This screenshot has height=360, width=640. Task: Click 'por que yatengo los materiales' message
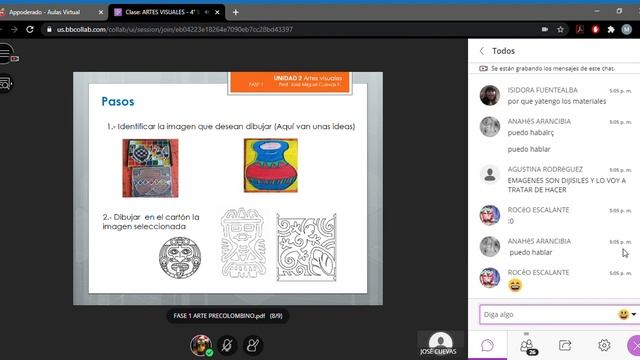click(557, 101)
